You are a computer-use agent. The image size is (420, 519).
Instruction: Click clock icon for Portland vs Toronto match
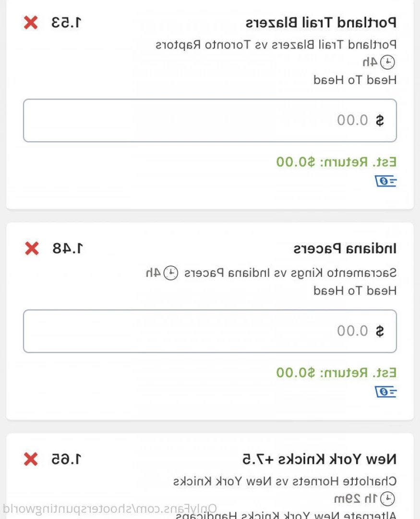(387, 62)
